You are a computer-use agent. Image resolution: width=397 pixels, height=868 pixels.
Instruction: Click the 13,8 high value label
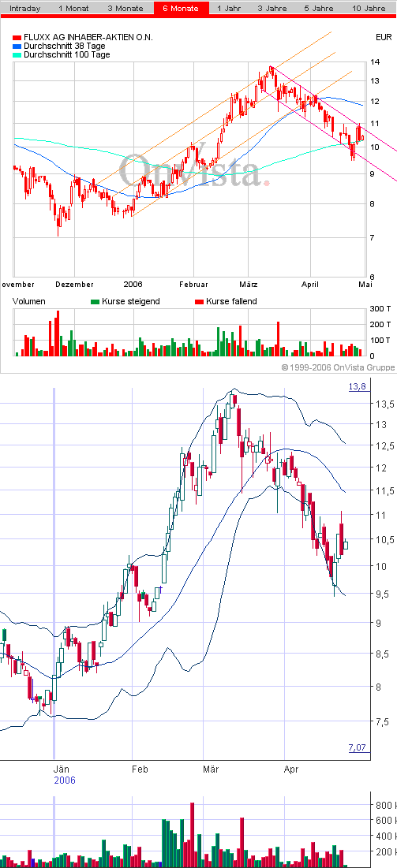coord(358,387)
